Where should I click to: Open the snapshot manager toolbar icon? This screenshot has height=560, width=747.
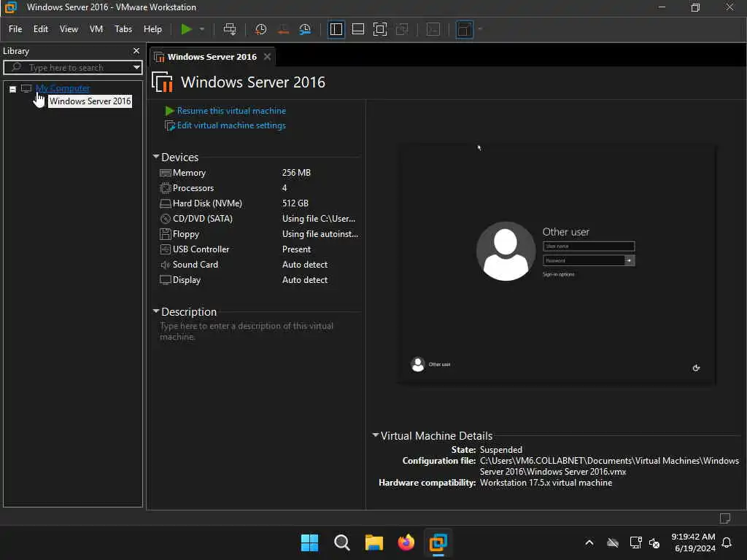tap(305, 29)
